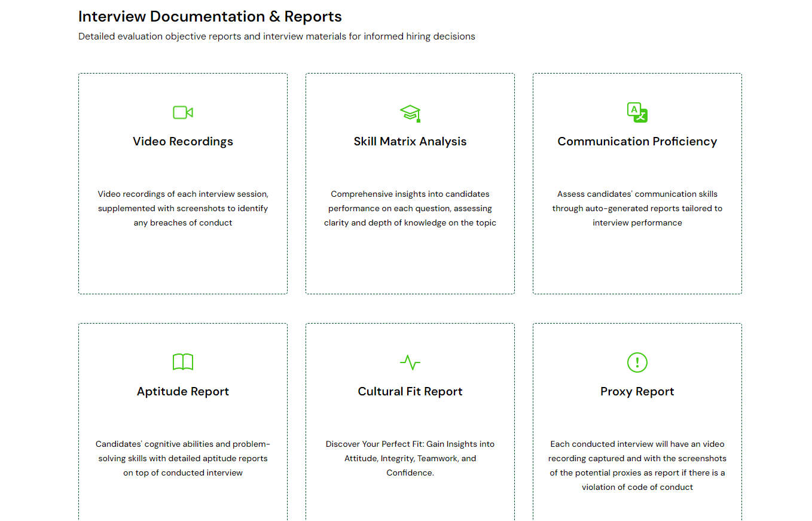Click the pulse waveform icon
Image resolution: width=812 pixels, height=521 pixels.
pos(410,362)
